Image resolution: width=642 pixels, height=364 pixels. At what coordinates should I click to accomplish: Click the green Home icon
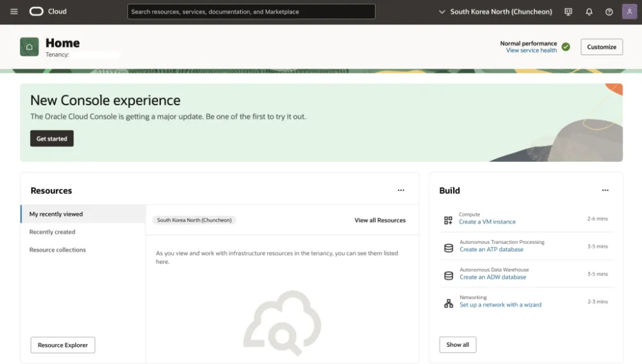(x=30, y=47)
